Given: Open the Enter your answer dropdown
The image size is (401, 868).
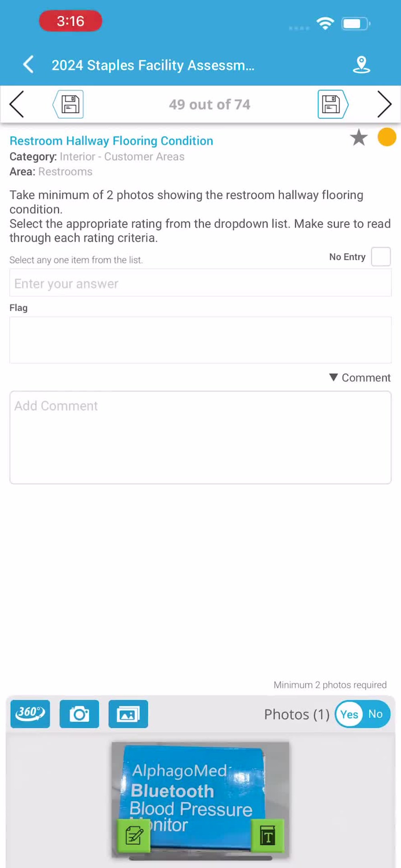Looking at the screenshot, I should (200, 283).
